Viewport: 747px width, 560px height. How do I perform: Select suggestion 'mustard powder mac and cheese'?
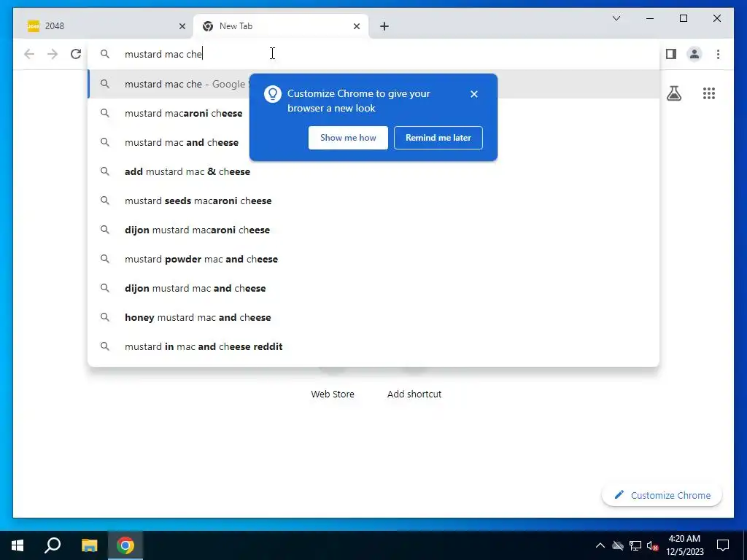coord(373,259)
